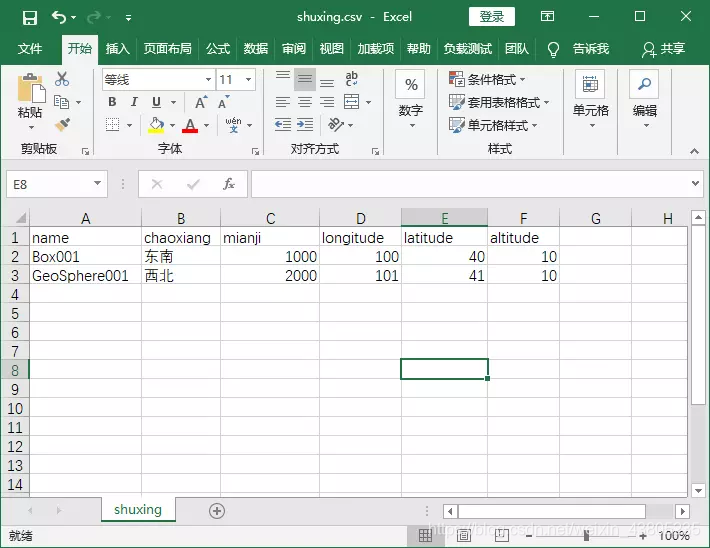Open the 等线 font name dropdown
This screenshot has width=710, height=548.
point(208,80)
